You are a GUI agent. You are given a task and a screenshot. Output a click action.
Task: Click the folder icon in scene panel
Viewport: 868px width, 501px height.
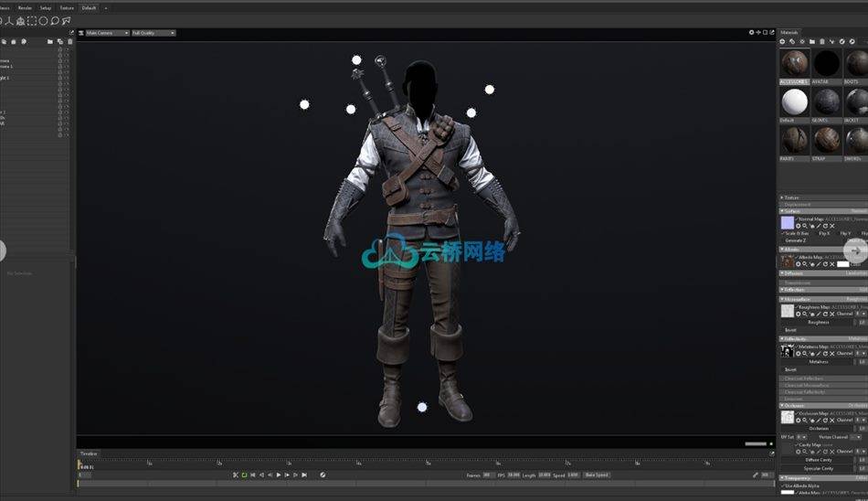pyautogui.click(x=50, y=41)
